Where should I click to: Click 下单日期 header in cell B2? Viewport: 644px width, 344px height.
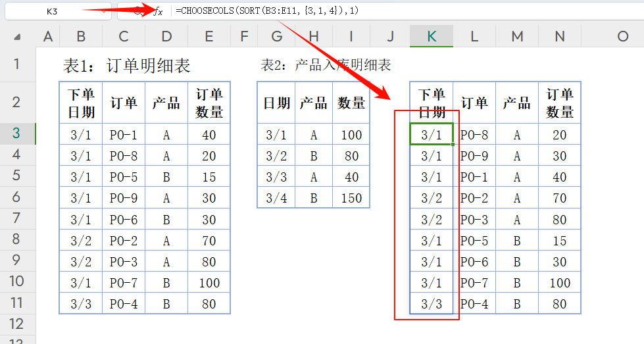pyautogui.click(x=81, y=103)
